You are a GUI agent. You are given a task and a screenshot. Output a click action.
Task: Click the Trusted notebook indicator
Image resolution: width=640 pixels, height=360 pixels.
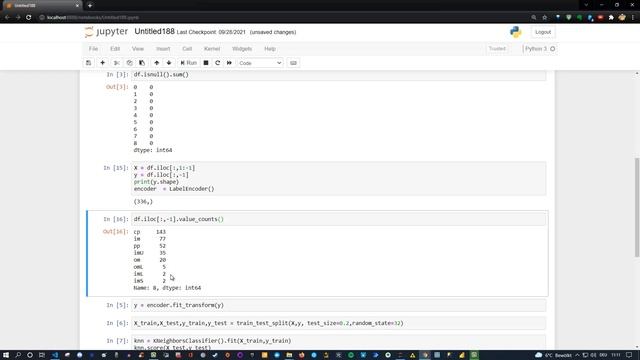(497, 49)
